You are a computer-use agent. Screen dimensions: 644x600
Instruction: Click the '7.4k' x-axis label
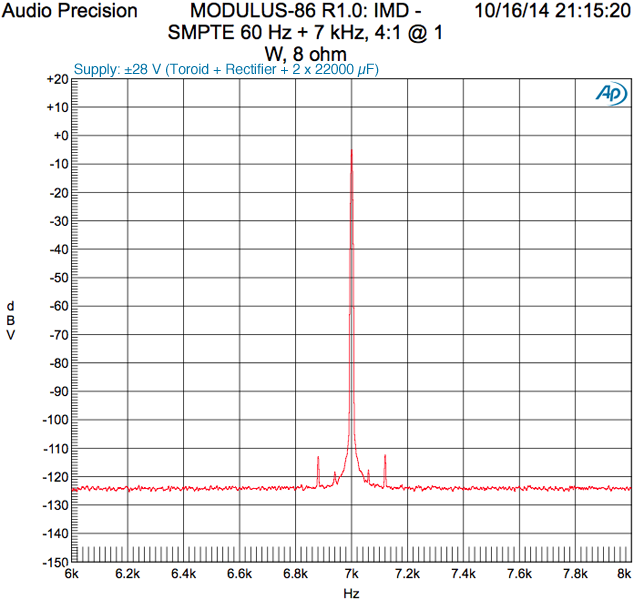(x=463, y=574)
